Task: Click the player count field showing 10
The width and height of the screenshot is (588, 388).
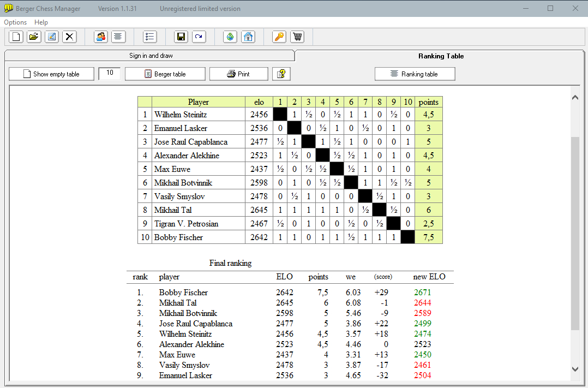Action: click(x=110, y=73)
